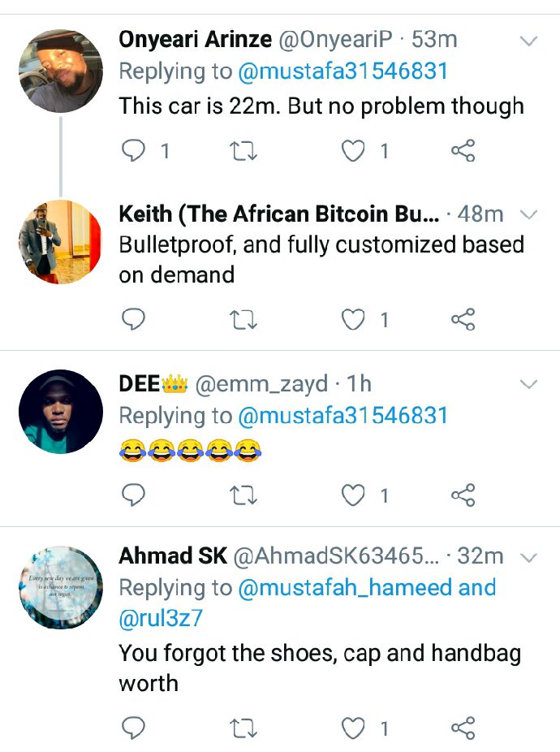
Task: Reply to Onyeari Arinze's tweet
Action: tap(133, 151)
